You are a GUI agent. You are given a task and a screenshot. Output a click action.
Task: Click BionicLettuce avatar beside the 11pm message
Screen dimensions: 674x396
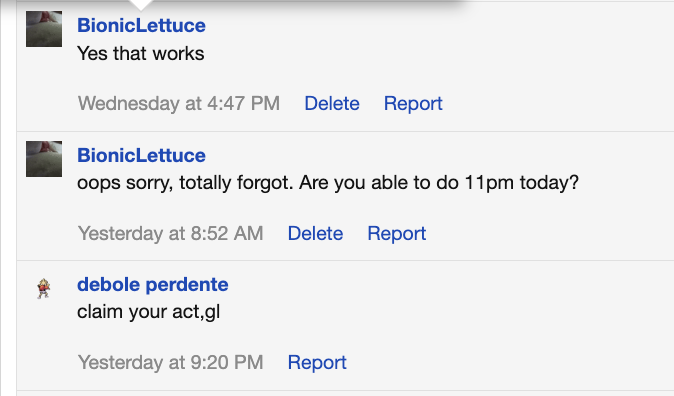[x=44, y=159]
